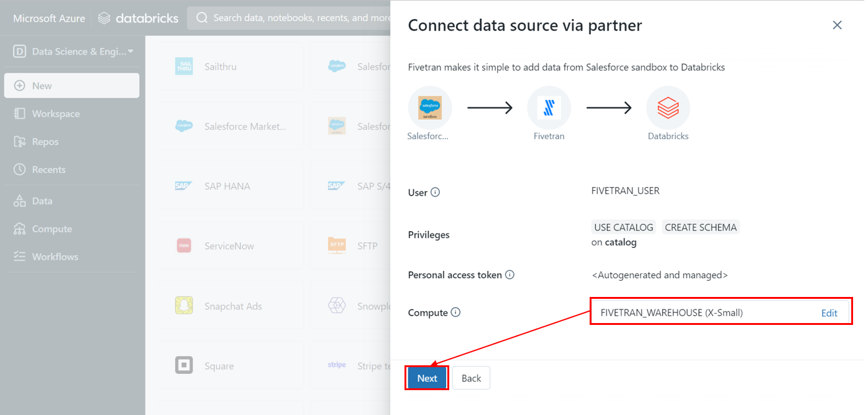Click the Back button
The width and height of the screenshot is (868, 415).
click(x=471, y=378)
